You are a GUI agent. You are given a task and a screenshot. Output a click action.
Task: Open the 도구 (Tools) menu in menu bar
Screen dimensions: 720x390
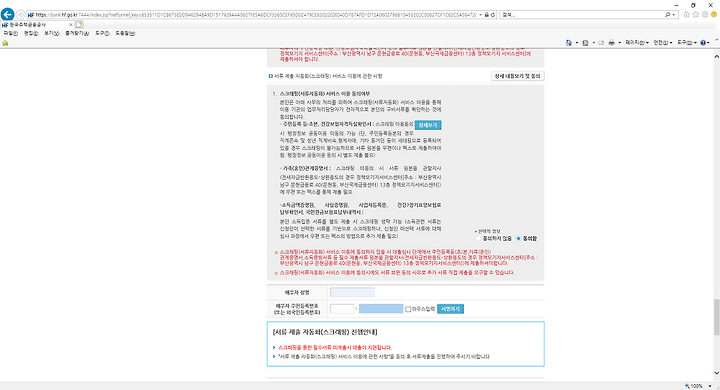102,34
